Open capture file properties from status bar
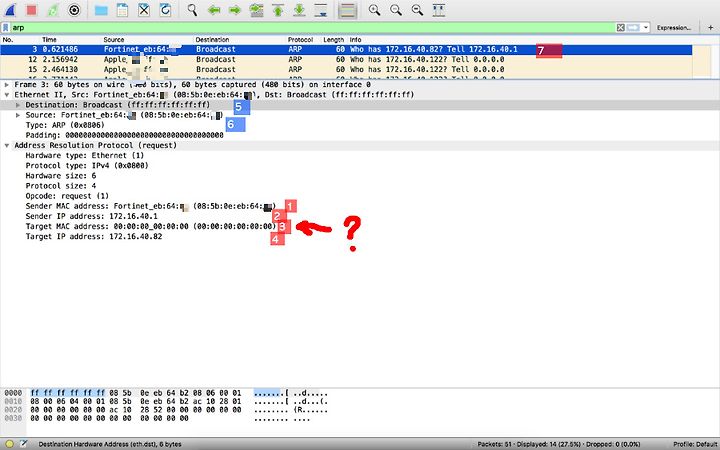 [x=23, y=444]
